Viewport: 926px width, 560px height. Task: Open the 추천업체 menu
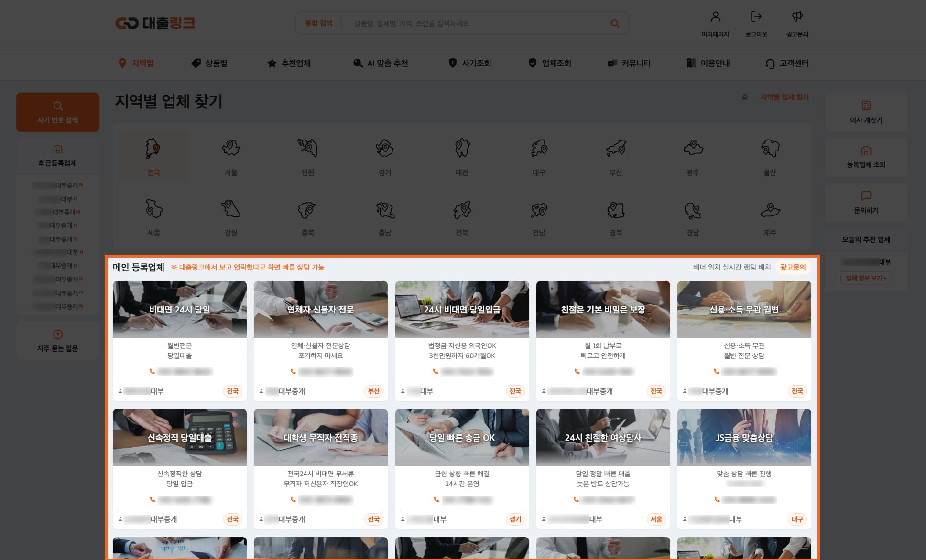(289, 63)
